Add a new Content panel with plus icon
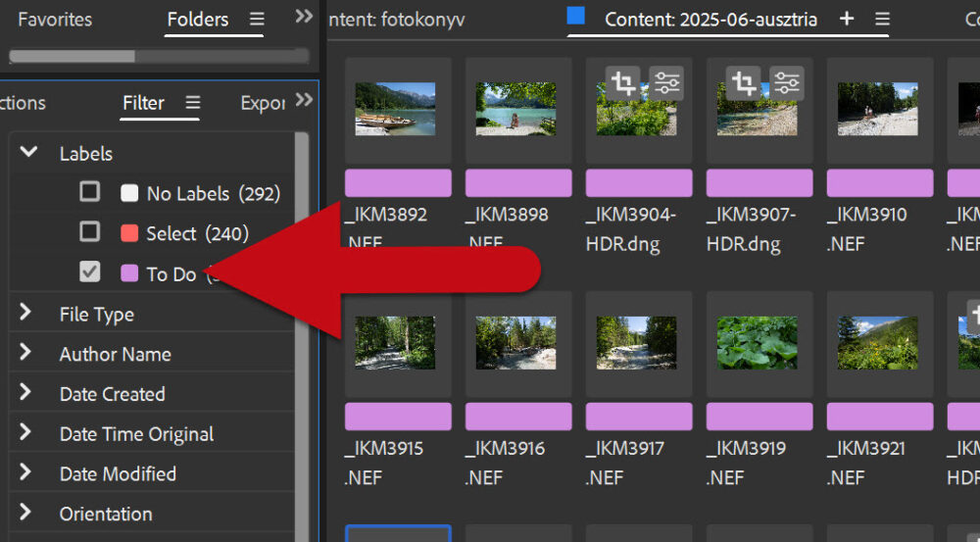 coord(847,19)
